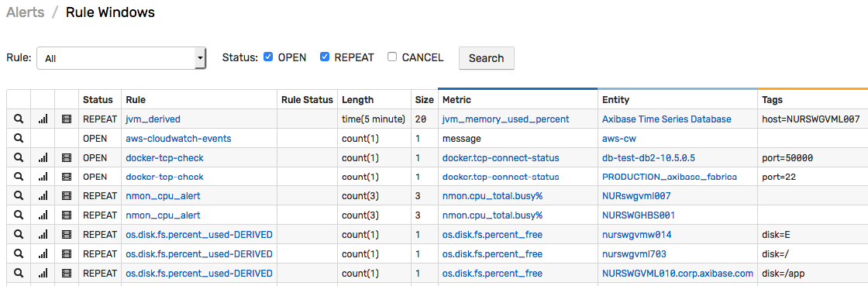Open chart icon for NURSWGHBS001 row
This screenshot has width=868, height=286.
pyautogui.click(x=43, y=215)
